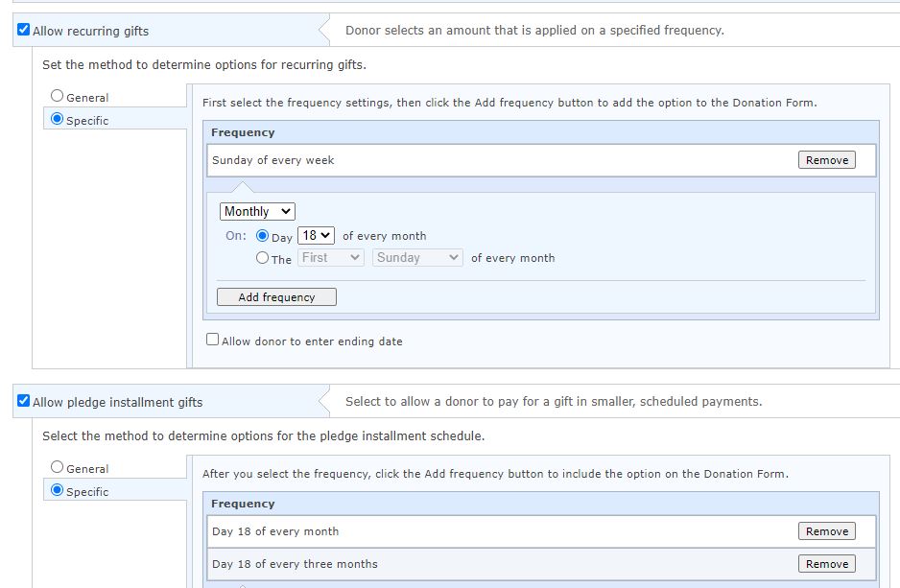The width and height of the screenshot is (900, 588).
Task: Select the Day of every month radio
Action: click(262, 236)
